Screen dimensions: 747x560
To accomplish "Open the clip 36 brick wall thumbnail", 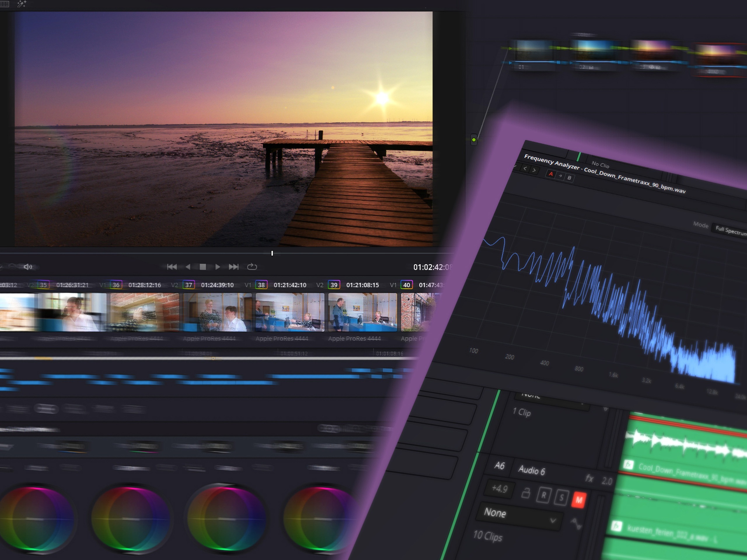I will (144, 312).
